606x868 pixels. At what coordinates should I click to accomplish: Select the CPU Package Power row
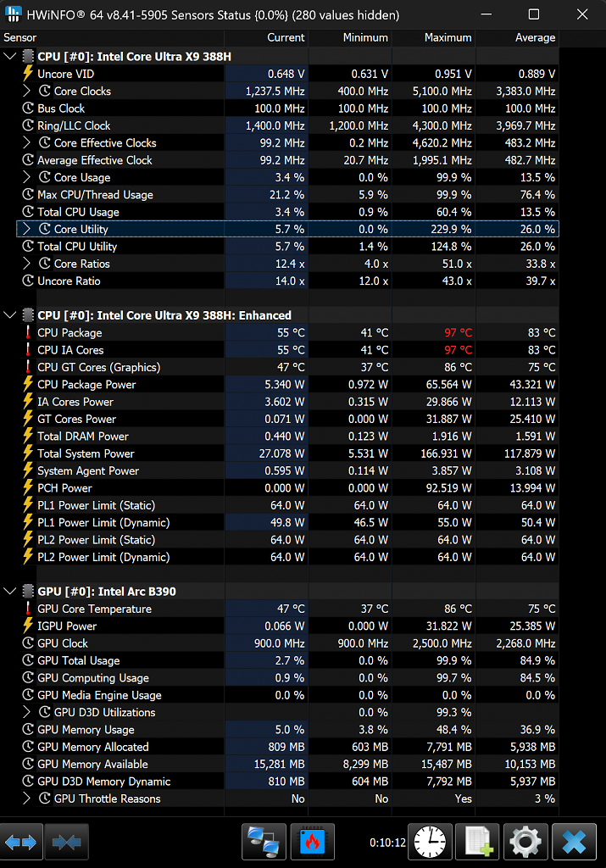pos(288,385)
